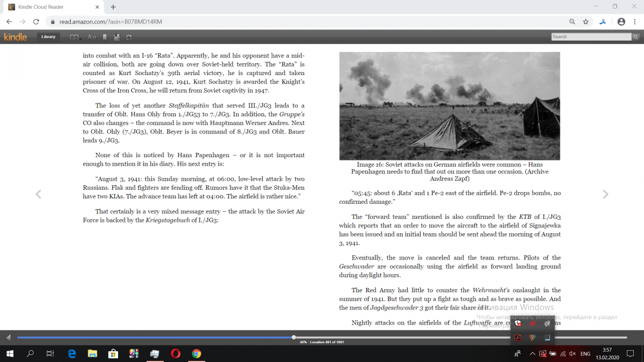Open File Explorer from taskbar
This screenshot has width=644, height=362.
point(92,353)
